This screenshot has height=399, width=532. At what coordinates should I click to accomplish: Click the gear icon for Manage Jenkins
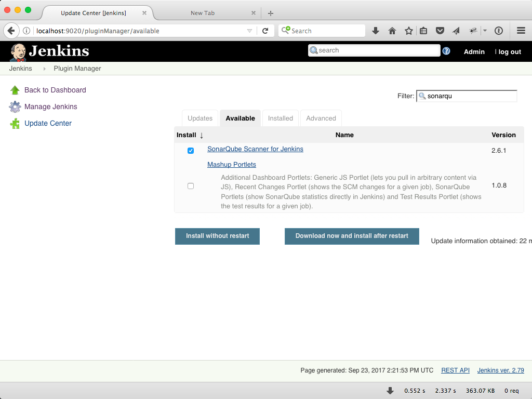click(15, 107)
